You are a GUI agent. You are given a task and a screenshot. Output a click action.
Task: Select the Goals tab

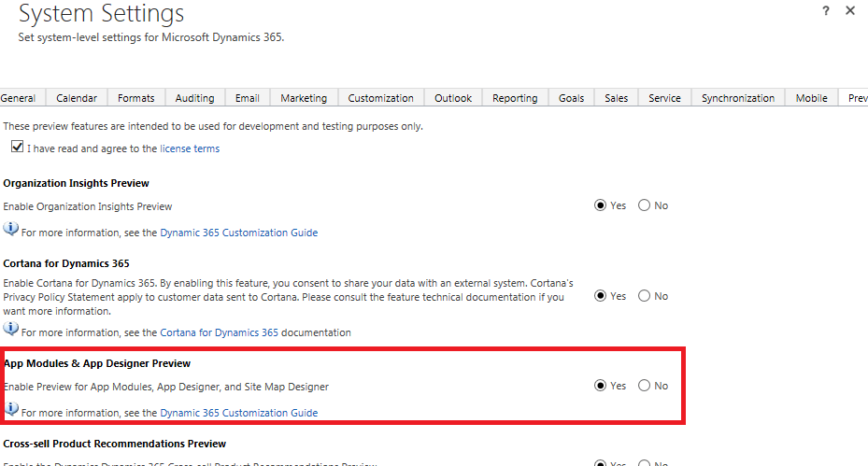coord(571,98)
